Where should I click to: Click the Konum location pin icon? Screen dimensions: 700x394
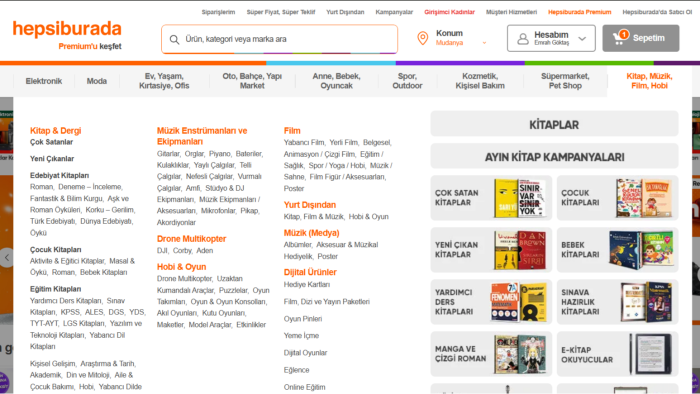[422, 38]
